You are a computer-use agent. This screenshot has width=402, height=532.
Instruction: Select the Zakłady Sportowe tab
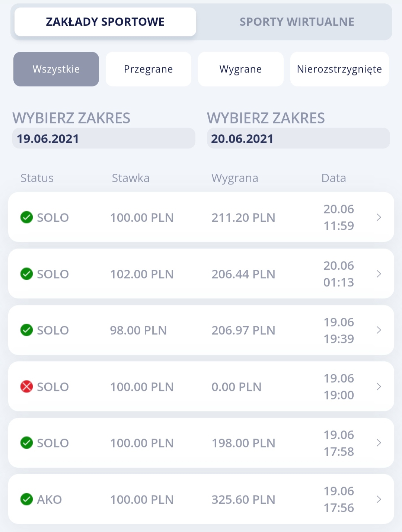[x=105, y=22]
